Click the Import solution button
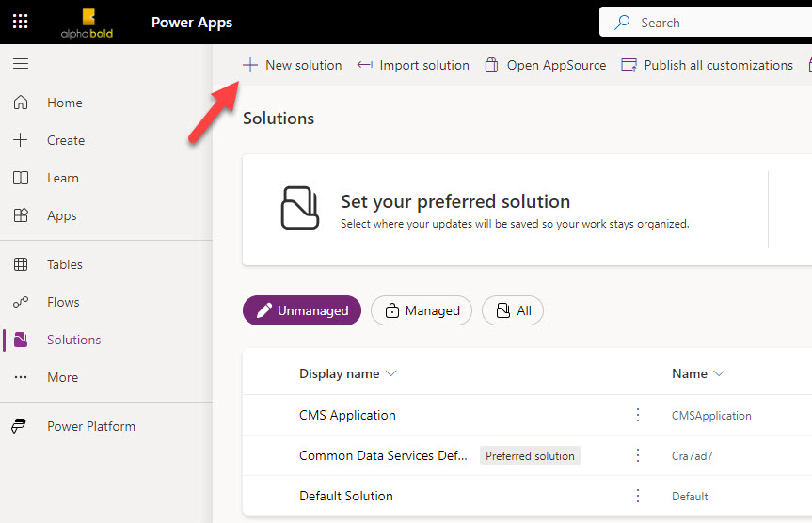Screen dimensions: 812x523 tap(413, 65)
